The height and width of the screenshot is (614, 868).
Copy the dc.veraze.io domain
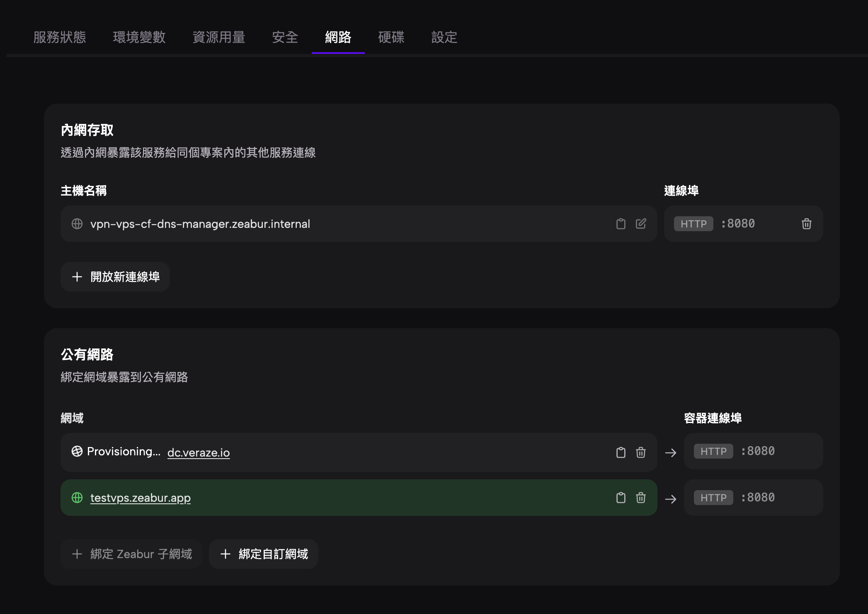(x=621, y=452)
